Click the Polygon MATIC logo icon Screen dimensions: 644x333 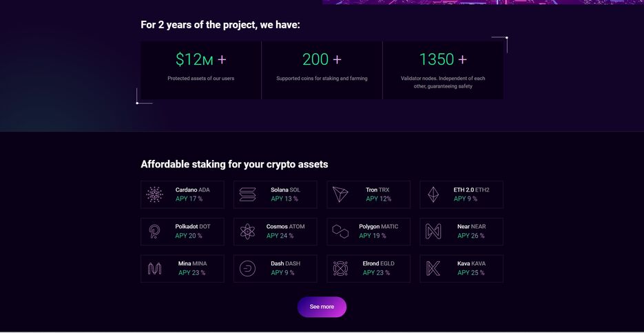[x=341, y=232]
